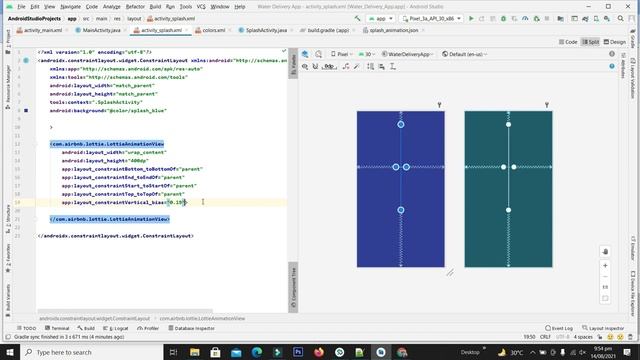
Task: Run the app with the green play button
Action: point(471,18)
